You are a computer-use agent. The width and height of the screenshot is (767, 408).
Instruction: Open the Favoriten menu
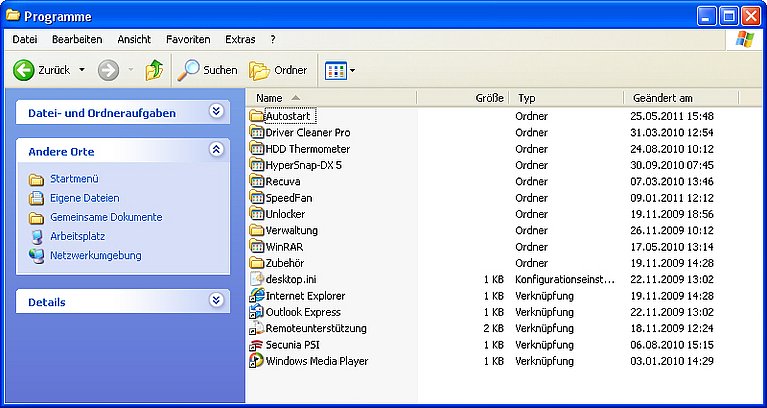188,40
